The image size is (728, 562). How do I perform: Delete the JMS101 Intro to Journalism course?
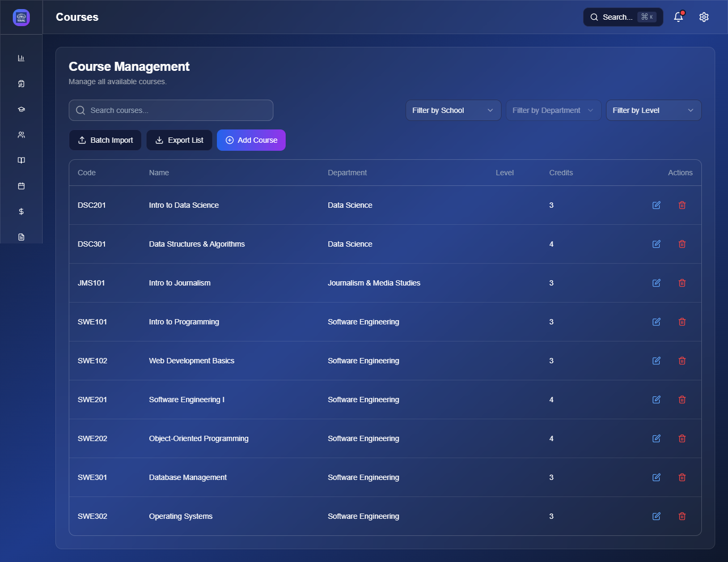(x=682, y=283)
